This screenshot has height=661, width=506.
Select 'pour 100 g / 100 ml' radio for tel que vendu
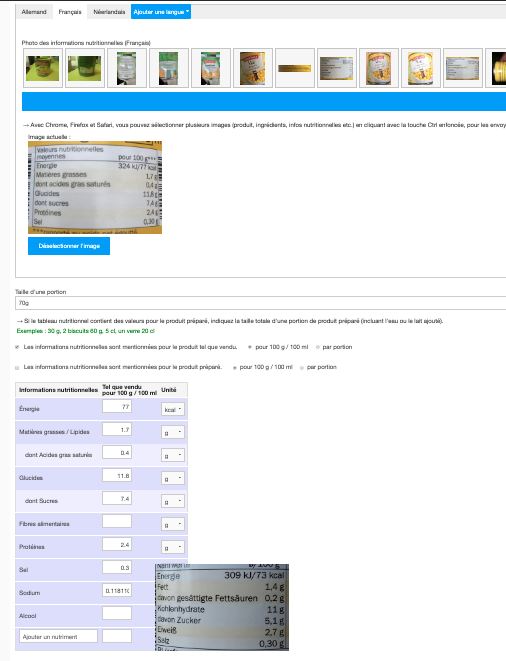point(250,347)
